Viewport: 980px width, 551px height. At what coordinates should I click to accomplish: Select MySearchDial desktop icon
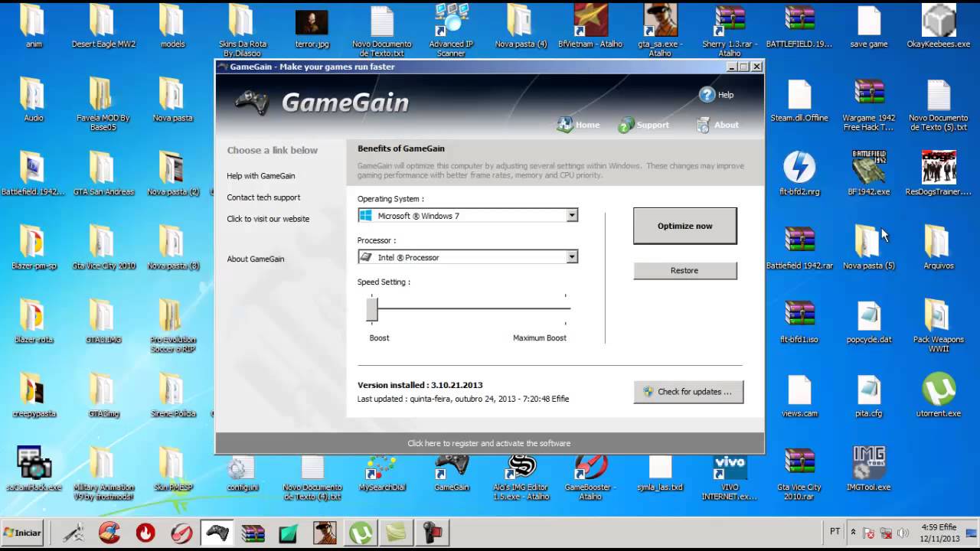pyautogui.click(x=382, y=472)
